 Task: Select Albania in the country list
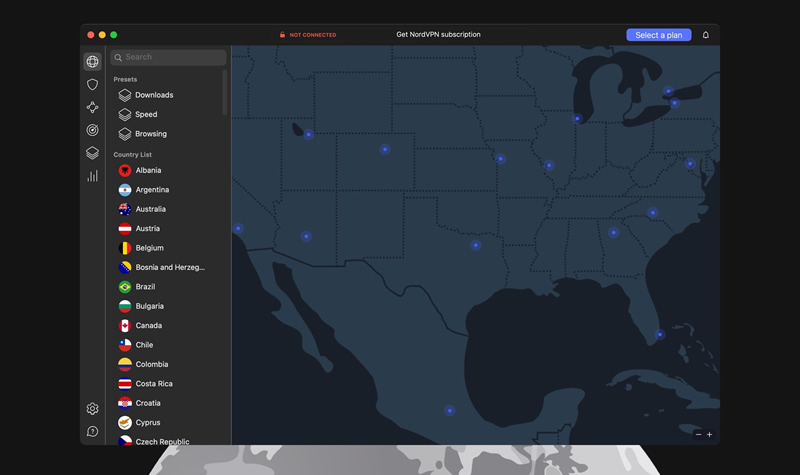(x=148, y=170)
